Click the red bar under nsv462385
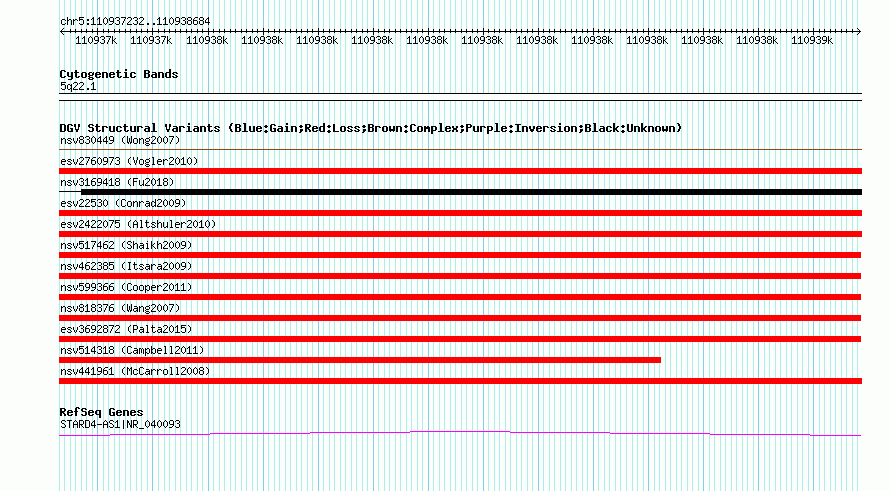 click(x=460, y=276)
